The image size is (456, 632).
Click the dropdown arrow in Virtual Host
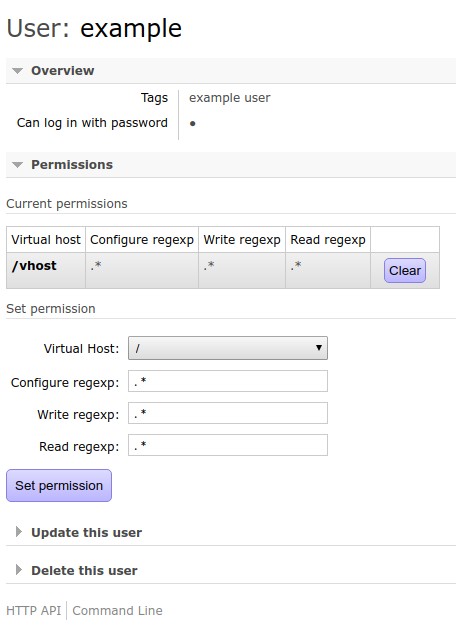click(x=319, y=347)
